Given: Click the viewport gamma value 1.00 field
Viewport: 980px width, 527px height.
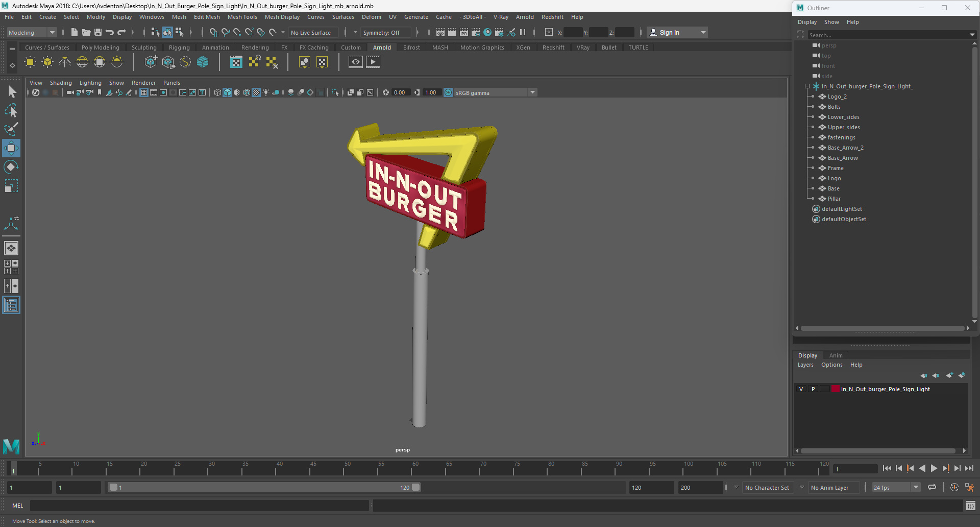Looking at the screenshot, I should pos(431,92).
